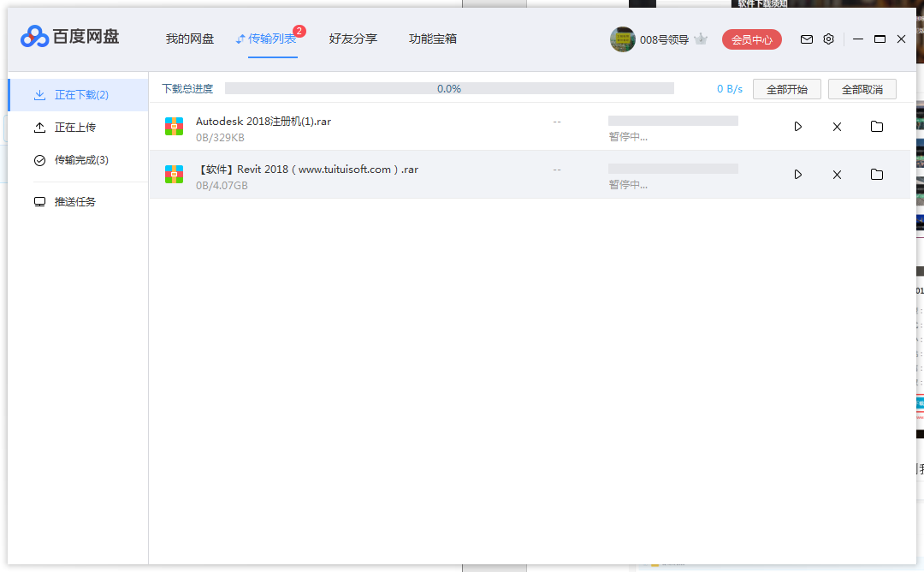Click the total download progress bar

pos(450,88)
